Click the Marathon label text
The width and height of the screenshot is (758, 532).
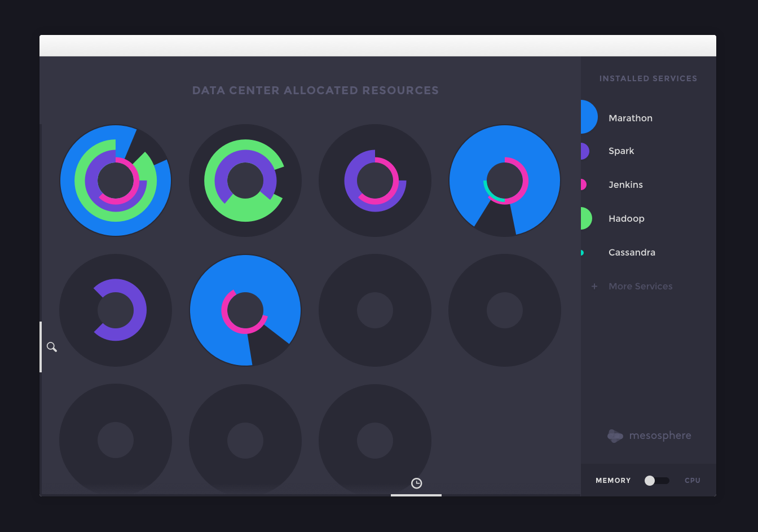[630, 118]
